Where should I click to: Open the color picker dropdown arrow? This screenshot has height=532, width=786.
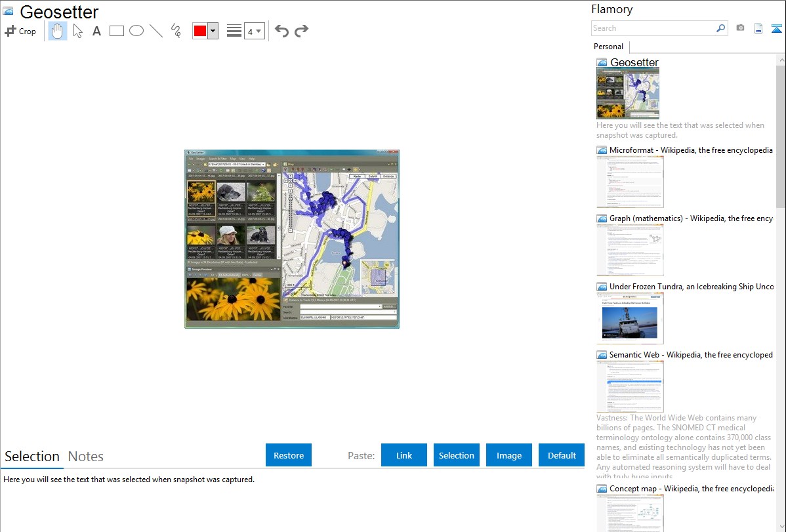click(x=213, y=31)
